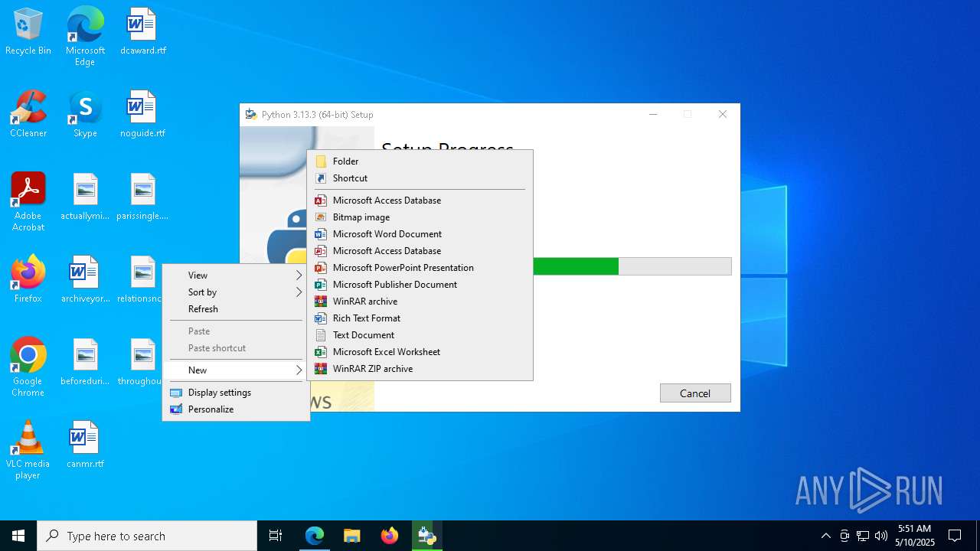Create a new Microsoft Word Document
The width and height of the screenshot is (980, 551).
(420, 234)
